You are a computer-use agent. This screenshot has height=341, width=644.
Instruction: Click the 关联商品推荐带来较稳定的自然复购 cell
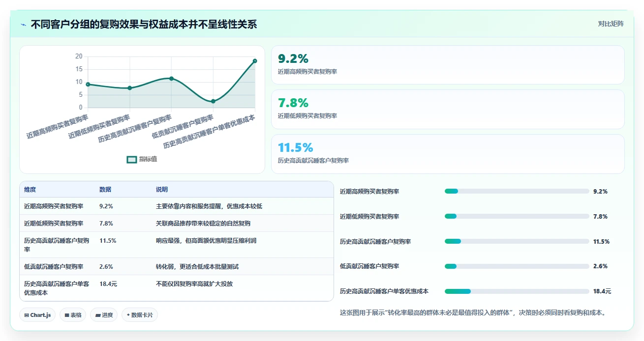(203, 224)
